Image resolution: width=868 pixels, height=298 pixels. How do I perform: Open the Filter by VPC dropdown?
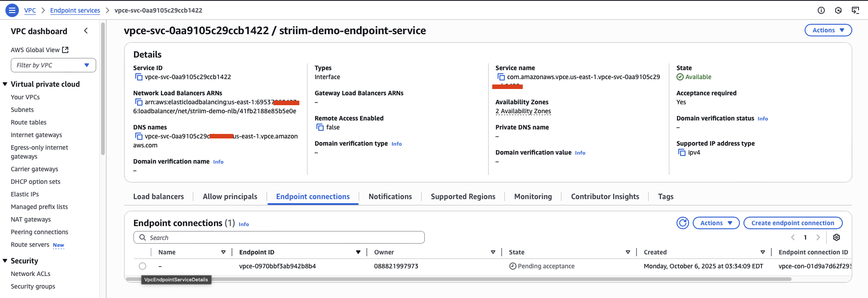point(53,65)
